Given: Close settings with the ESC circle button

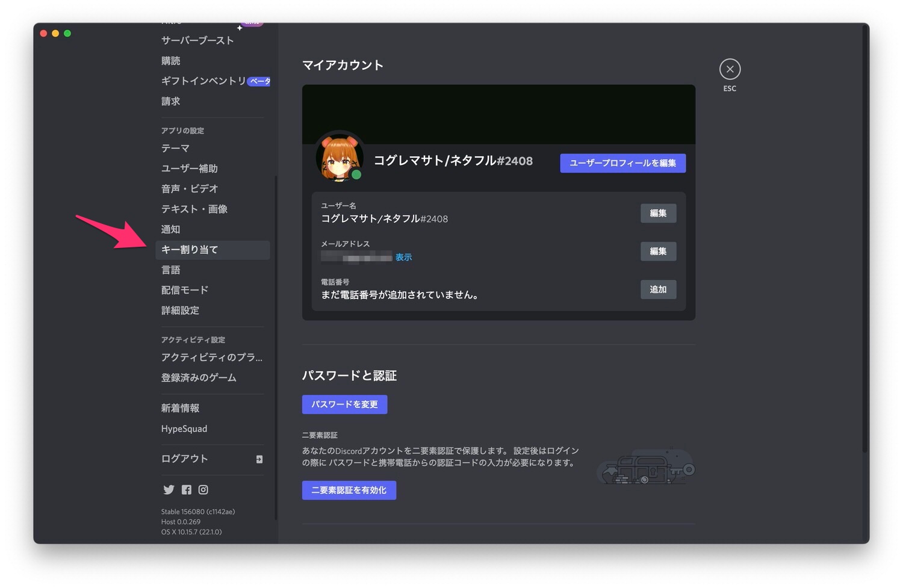Looking at the screenshot, I should pos(730,69).
